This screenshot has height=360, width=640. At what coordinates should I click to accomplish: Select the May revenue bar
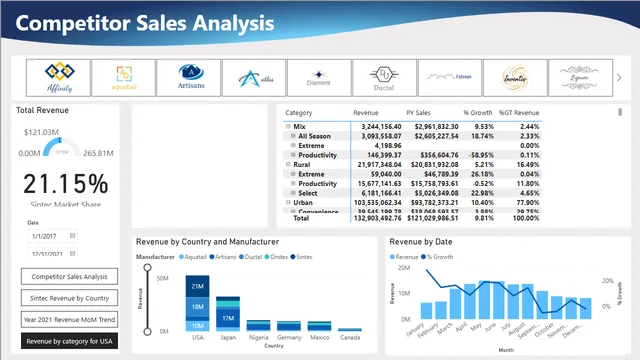click(484, 300)
